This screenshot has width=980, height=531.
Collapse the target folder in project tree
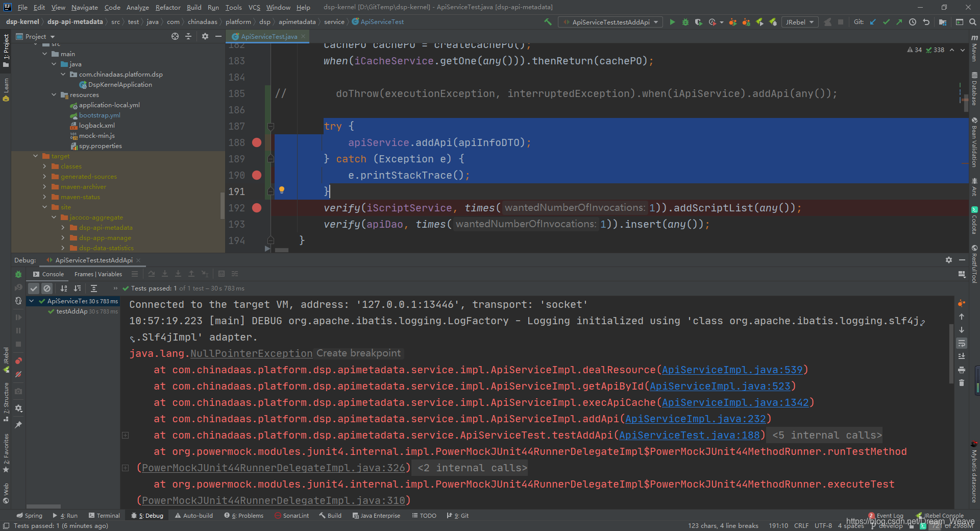coord(36,156)
